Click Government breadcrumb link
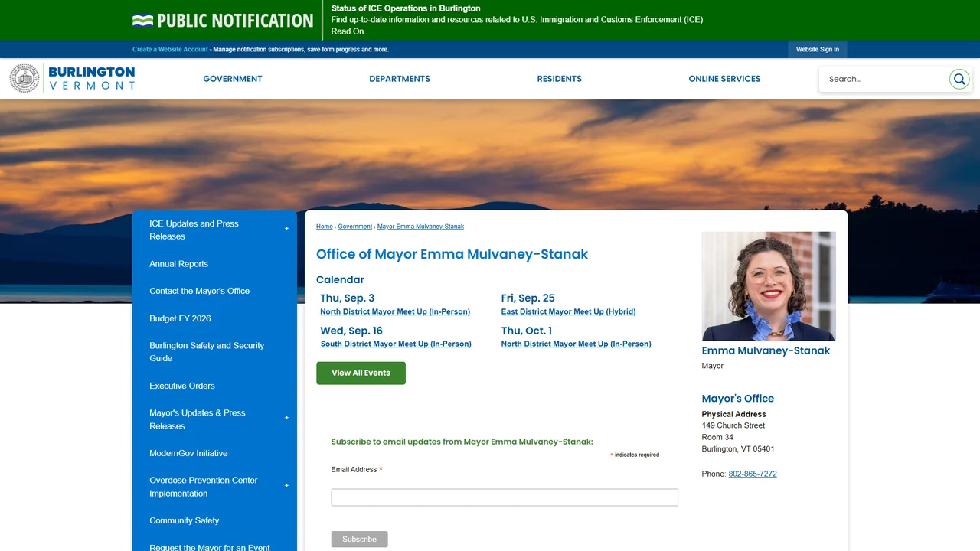The width and height of the screenshot is (980, 551). pos(355,227)
